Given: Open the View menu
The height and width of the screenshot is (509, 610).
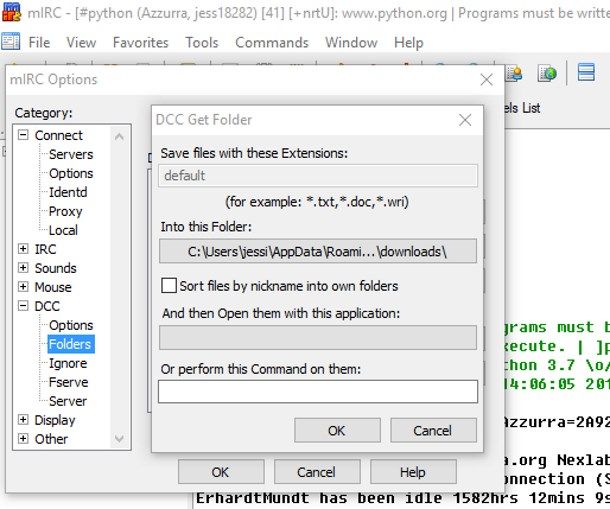Looking at the screenshot, I should tap(81, 42).
